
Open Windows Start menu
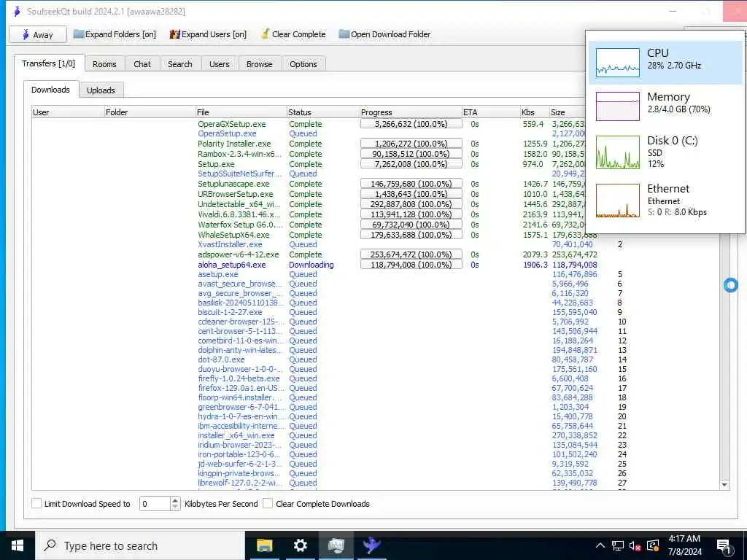(x=18, y=545)
